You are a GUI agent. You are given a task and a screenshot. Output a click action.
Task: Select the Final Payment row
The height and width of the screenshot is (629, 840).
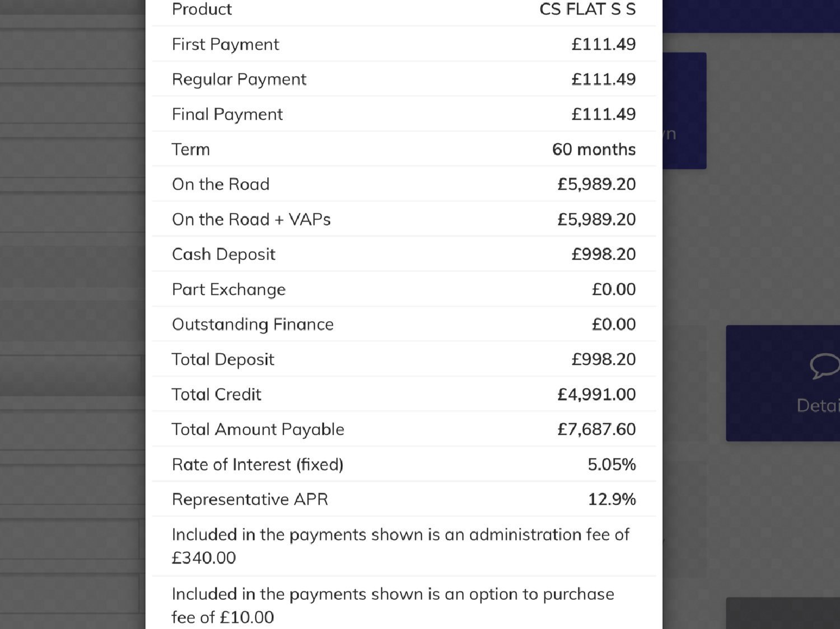coord(404,114)
